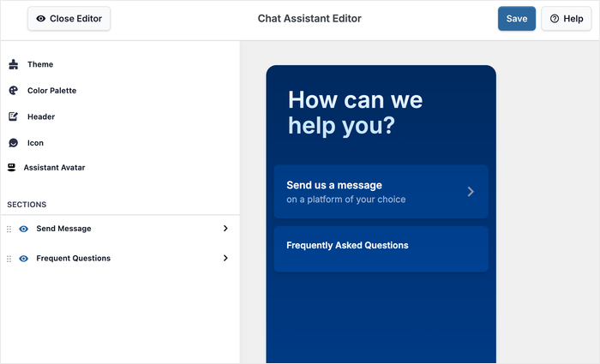Click the drag handle beside Send Message
The width and height of the screenshot is (600, 364).
pos(9,229)
